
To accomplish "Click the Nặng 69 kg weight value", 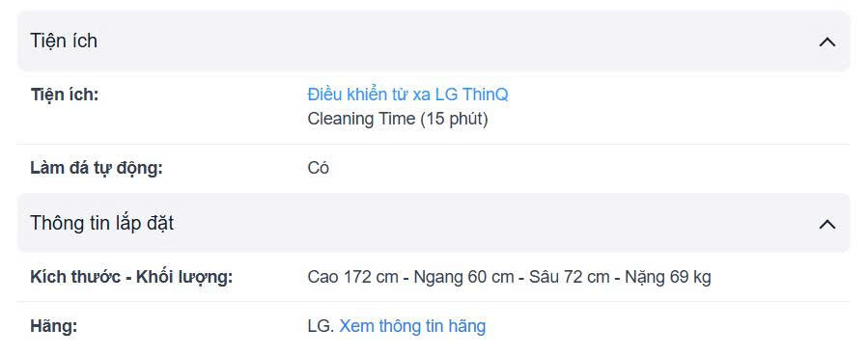I will coord(668,277).
